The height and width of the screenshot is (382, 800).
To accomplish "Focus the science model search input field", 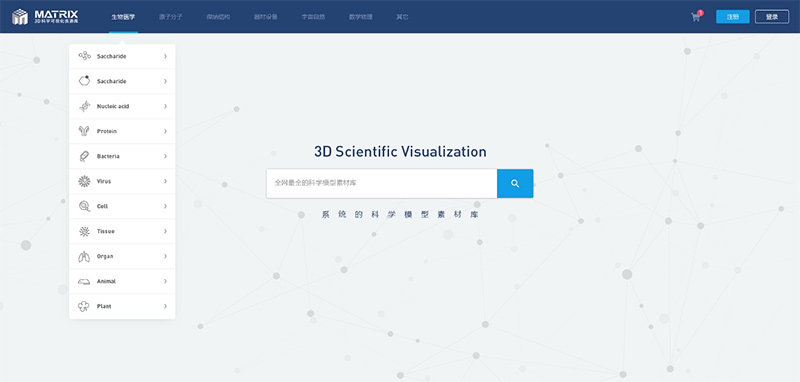I will coord(382,184).
